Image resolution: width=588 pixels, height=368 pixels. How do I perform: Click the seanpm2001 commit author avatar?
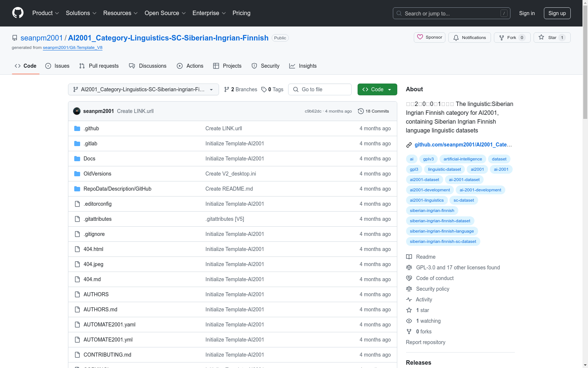77,111
